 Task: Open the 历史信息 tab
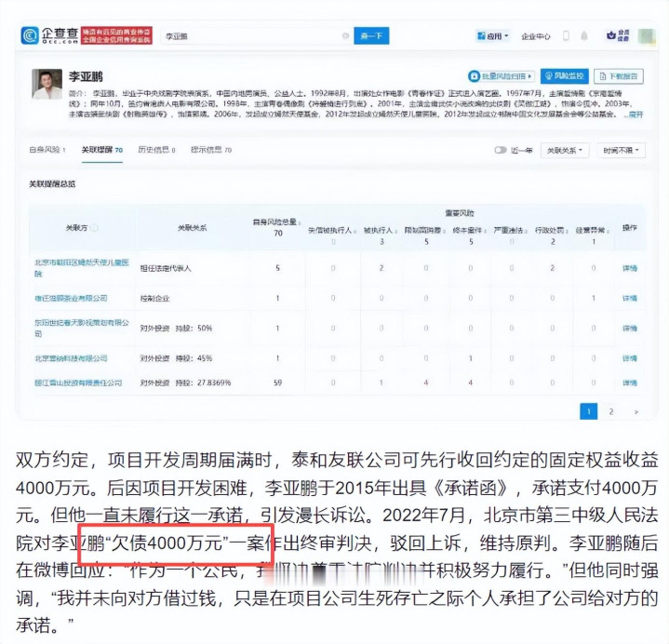156,150
